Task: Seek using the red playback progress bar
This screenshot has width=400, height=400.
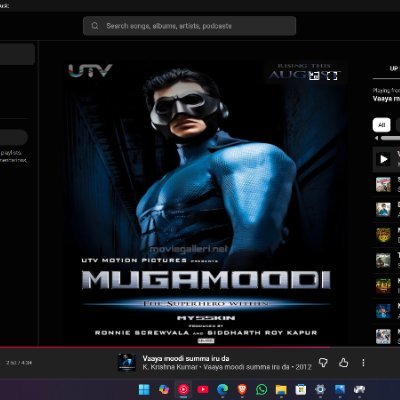Action: tap(200, 347)
